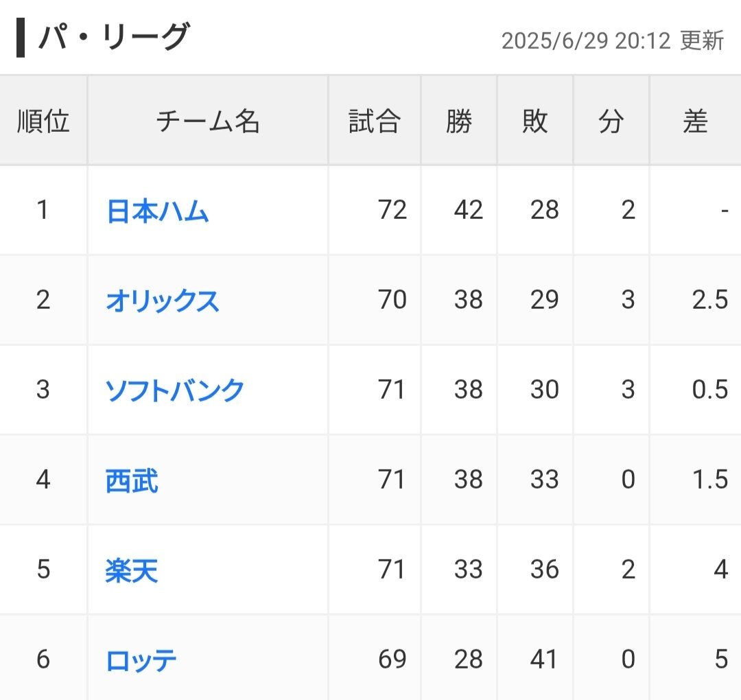Open the オリックス team link

[163, 301]
